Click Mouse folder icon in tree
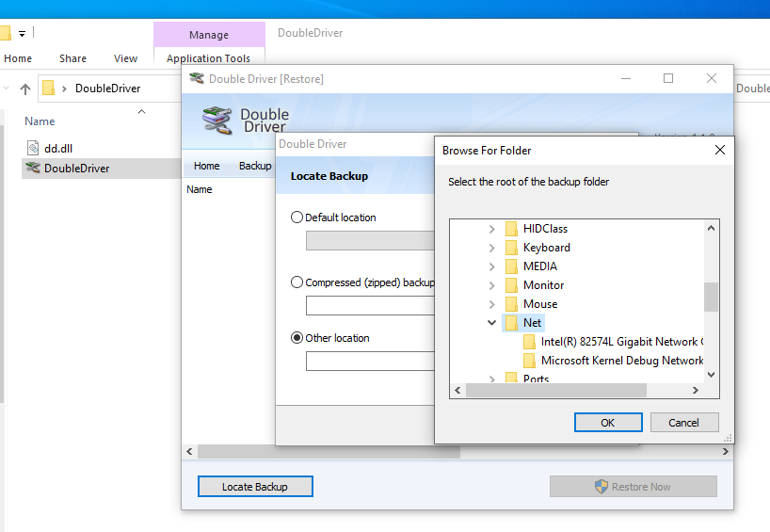Screen dimensions: 770x532 point(511,304)
